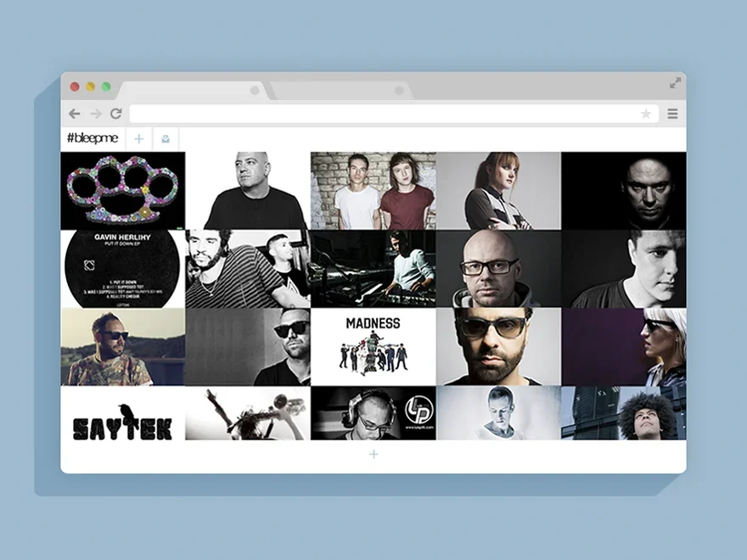This screenshot has height=560, width=747.
Task: Select the Madness band thumbnail
Action: click(373, 347)
